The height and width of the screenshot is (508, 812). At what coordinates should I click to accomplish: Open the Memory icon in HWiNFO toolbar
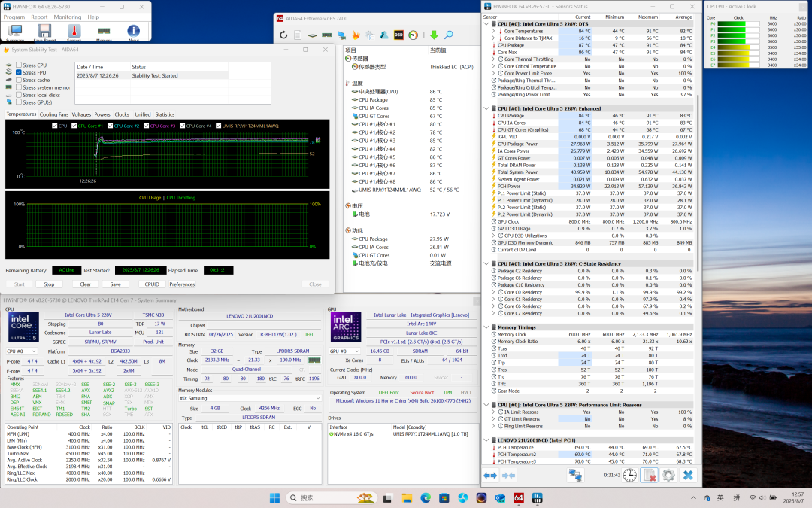coord(104,31)
